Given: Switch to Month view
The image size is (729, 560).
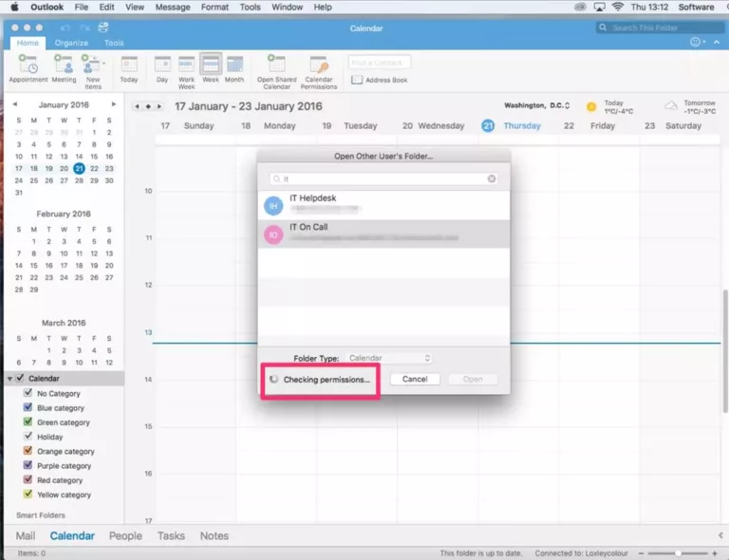Looking at the screenshot, I should tap(234, 68).
